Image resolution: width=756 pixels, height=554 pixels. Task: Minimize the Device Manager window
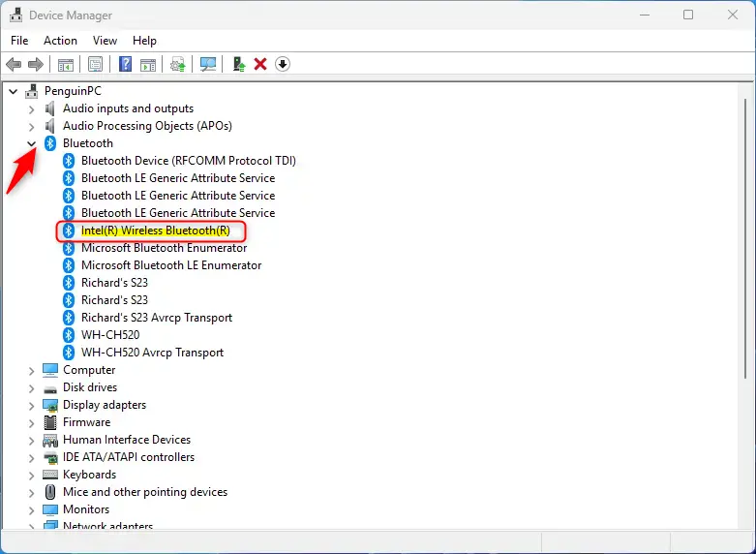click(x=645, y=15)
